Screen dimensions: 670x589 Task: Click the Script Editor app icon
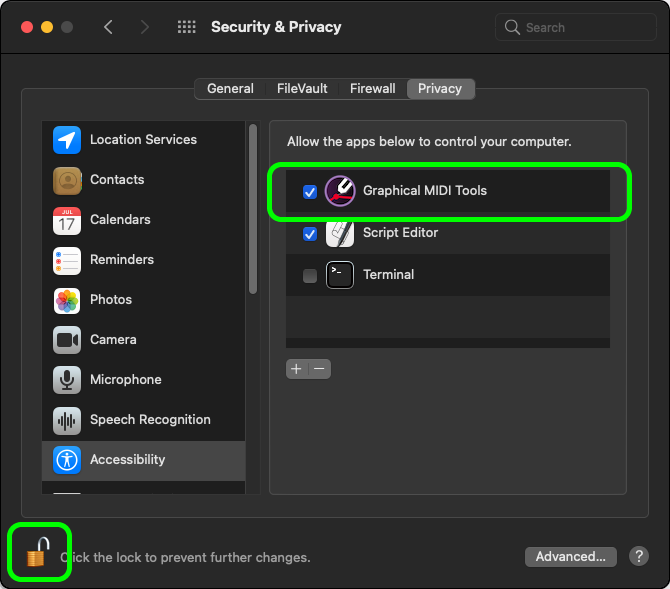pyautogui.click(x=340, y=234)
